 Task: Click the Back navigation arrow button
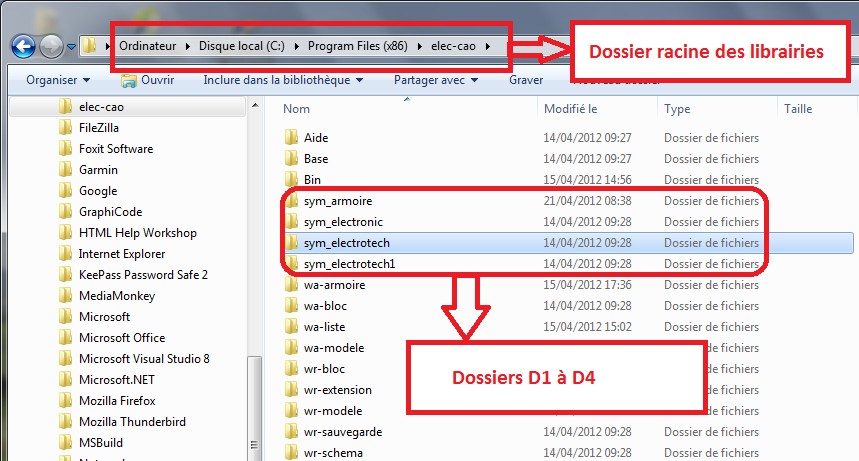[x=23, y=46]
